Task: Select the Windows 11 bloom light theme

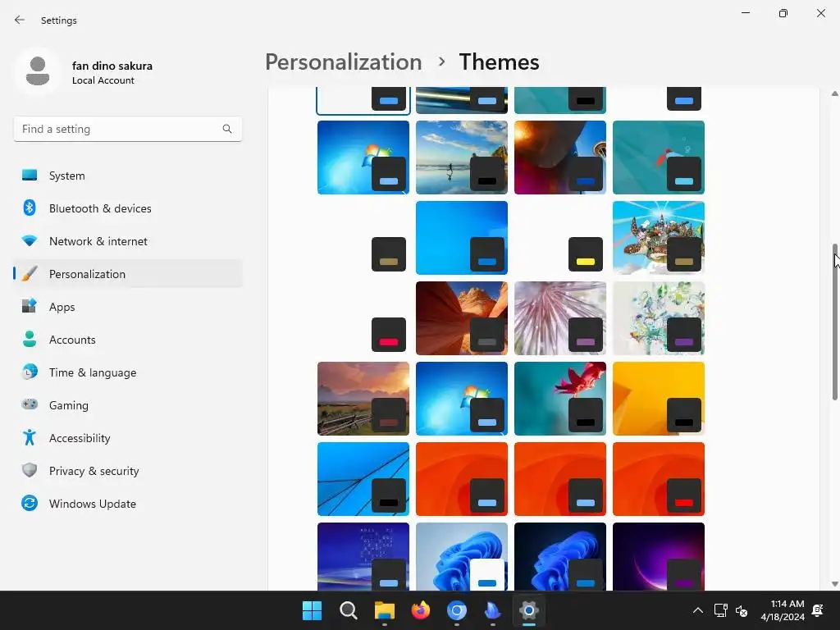Action: (x=461, y=557)
